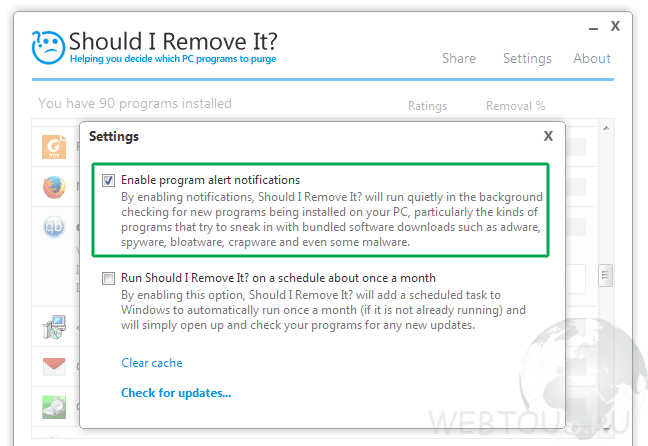Open the Settings menu item

tap(527, 58)
